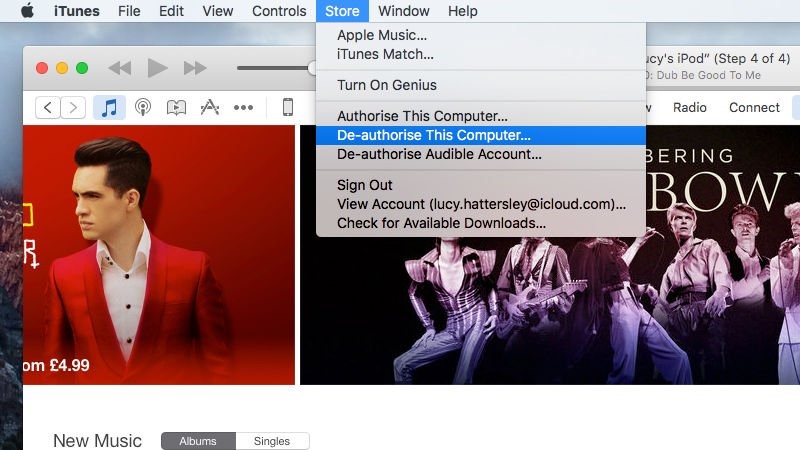The width and height of the screenshot is (800, 450).
Task: Click the iPhone device icon
Action: (288, 107)
